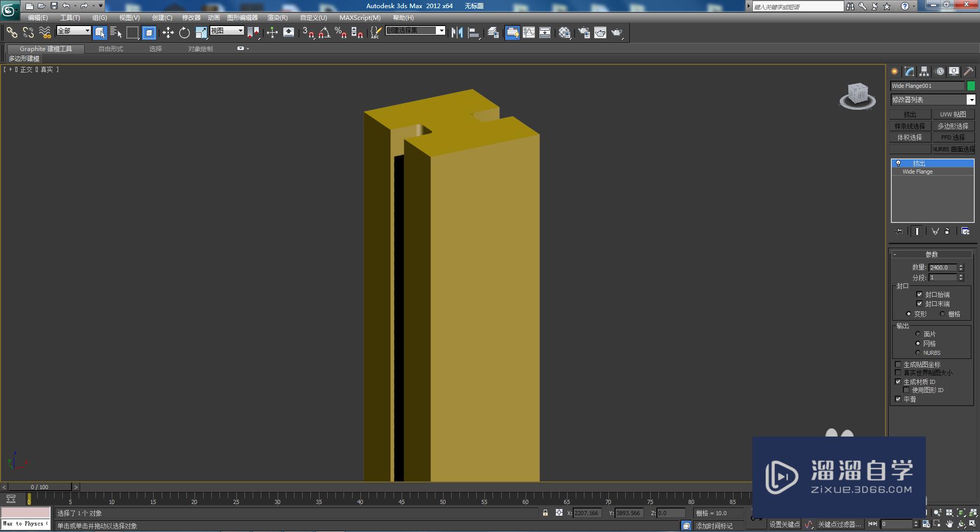This screenshot has height=532, width=980.
Task: Open the 渲染(R) menu
Action: coord(278,17)
